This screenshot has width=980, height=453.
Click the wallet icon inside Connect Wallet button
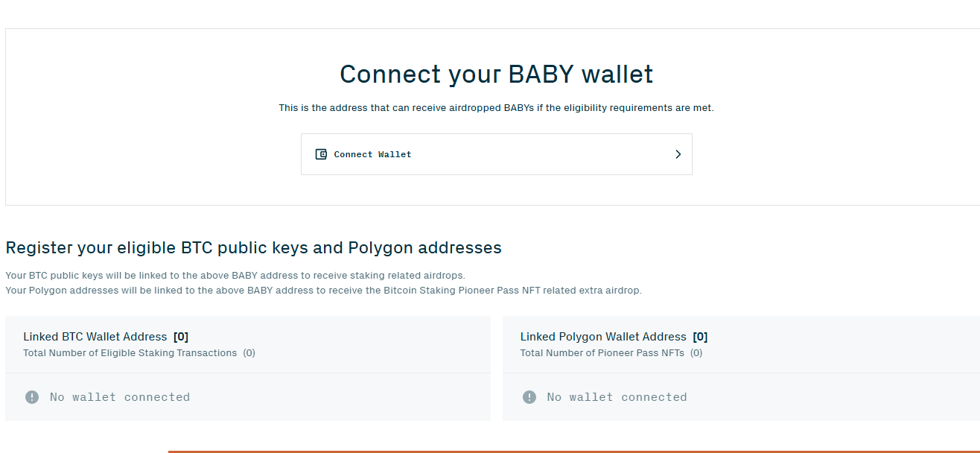(x=321, y=154)
